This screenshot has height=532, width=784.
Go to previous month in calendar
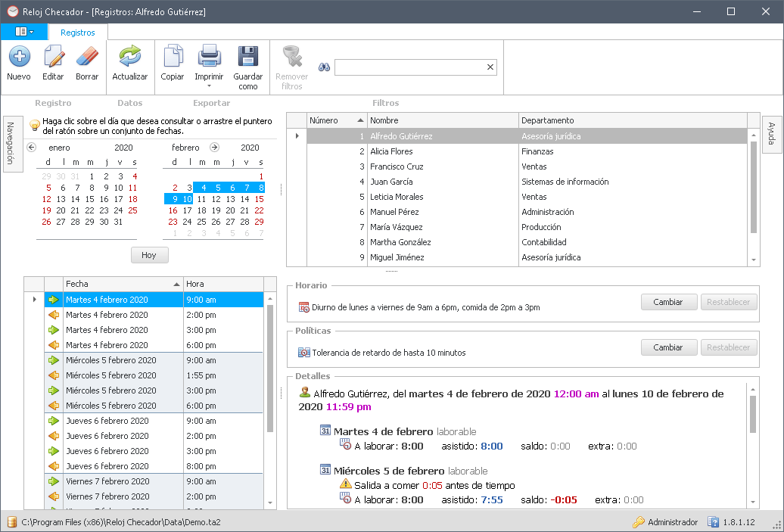coord(31,148)
